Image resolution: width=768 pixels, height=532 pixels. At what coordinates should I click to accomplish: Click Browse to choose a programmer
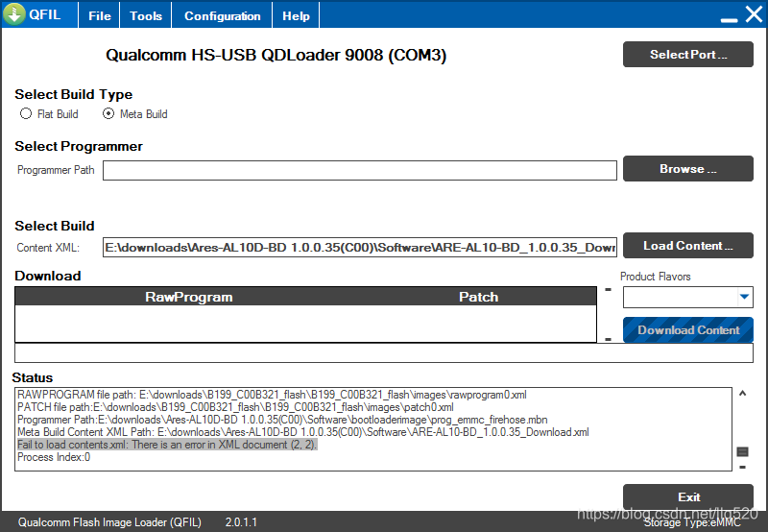click(x=687, y=168)
